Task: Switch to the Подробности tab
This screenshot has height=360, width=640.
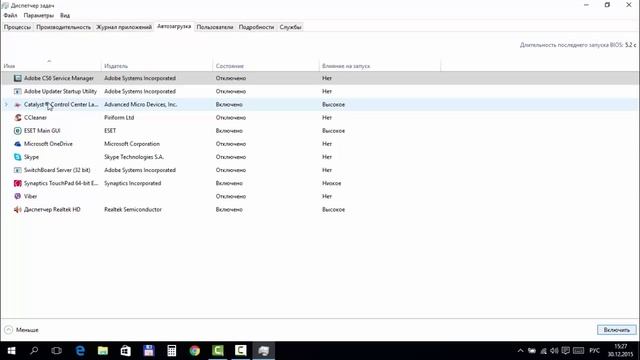Action: point(256,27)
